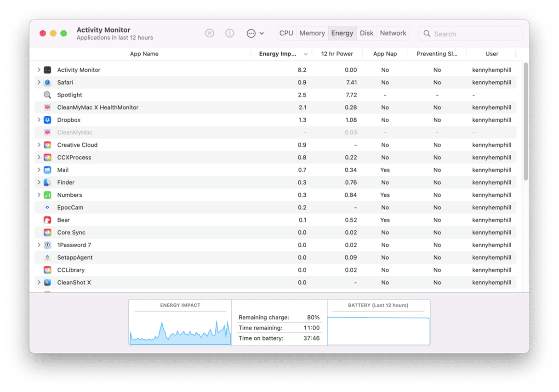
Task: Sort by App Name column header
Action: 144,54
